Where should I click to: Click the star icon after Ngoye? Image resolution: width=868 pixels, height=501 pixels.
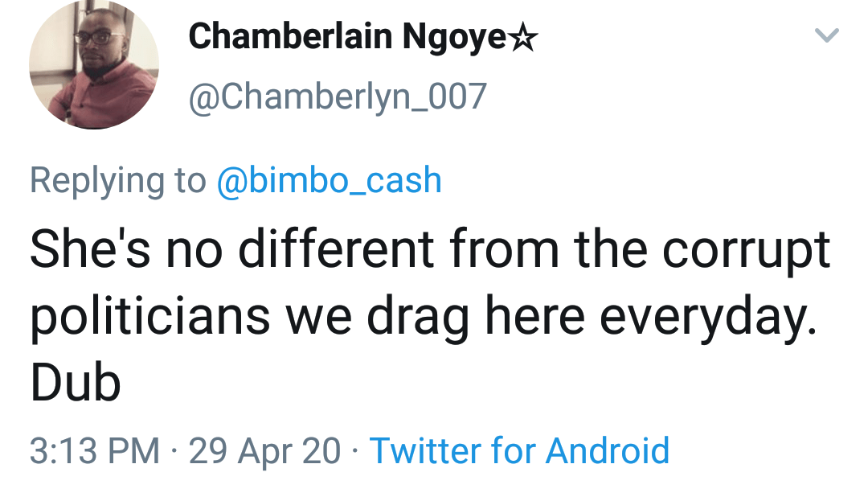click(x=522, y=38)
